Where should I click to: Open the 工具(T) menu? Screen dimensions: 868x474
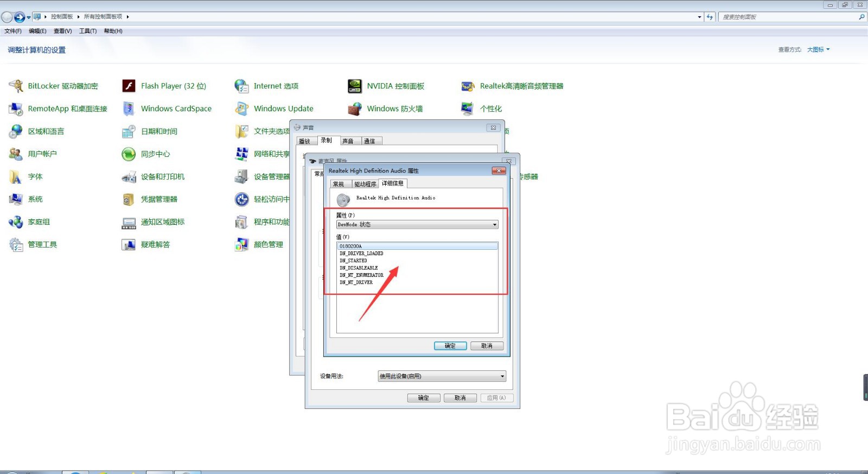pos(88,31)
